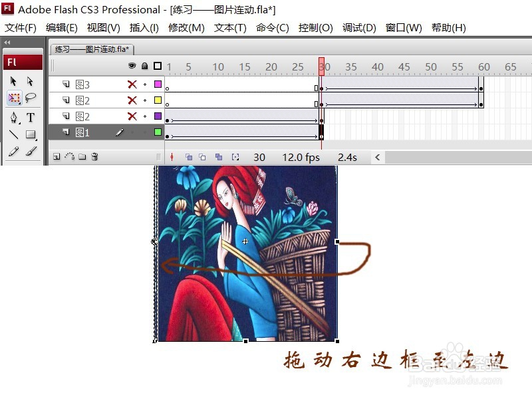Click the layer icon beside 图3
The image size is (532, 399).
click(x=66, y=84)
